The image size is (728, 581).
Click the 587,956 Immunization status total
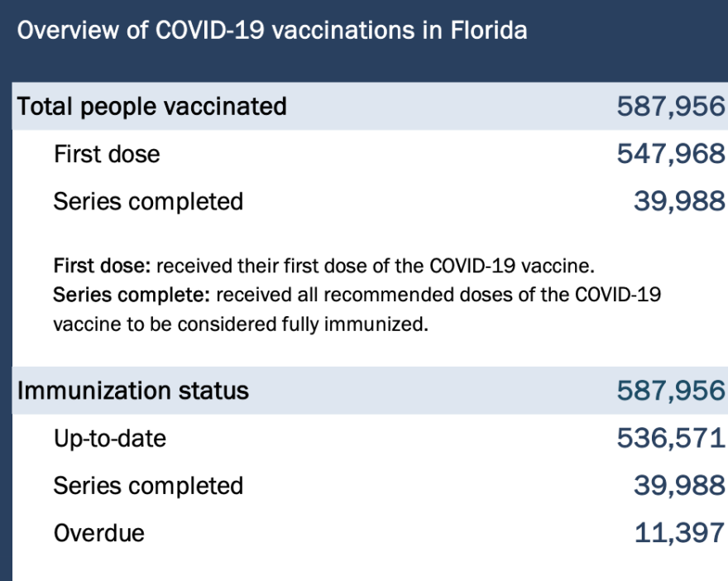point(670,391)
